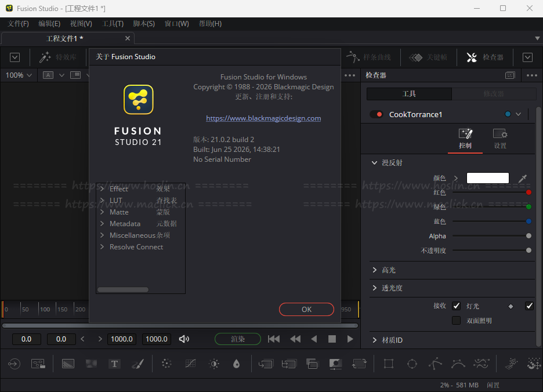The image size is (543, 392).
Task: Select the Paint brush tool
Action: tap(138, 364)
